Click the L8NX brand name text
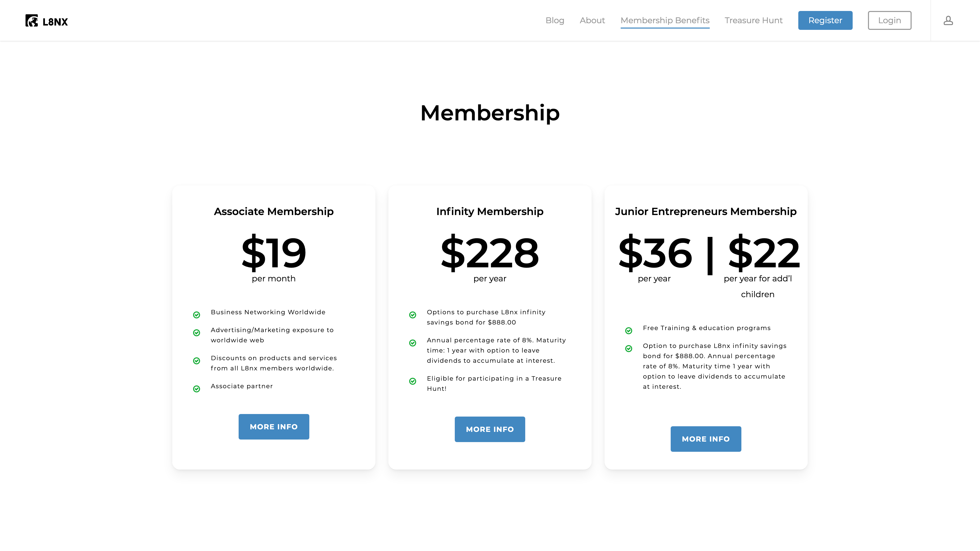The image size is (980, 551). (55, 22)
